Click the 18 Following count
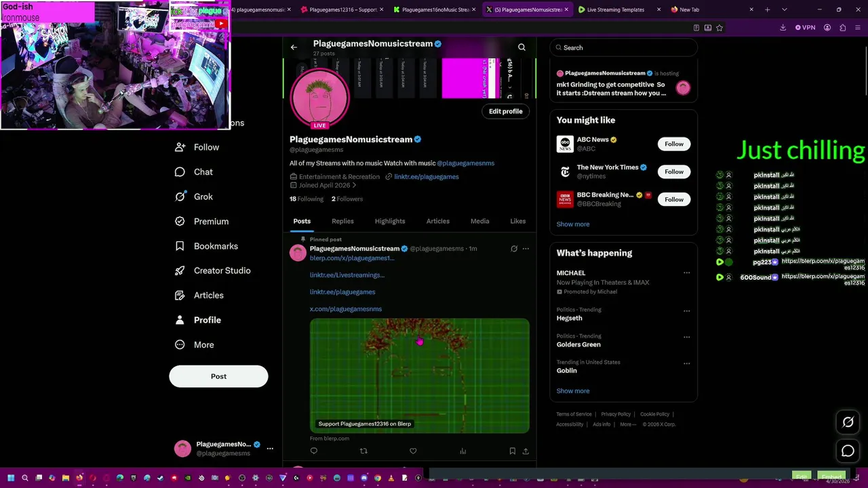Image resolution: width=868 pixels, height=488 pixels. click(x=307, y=199)
